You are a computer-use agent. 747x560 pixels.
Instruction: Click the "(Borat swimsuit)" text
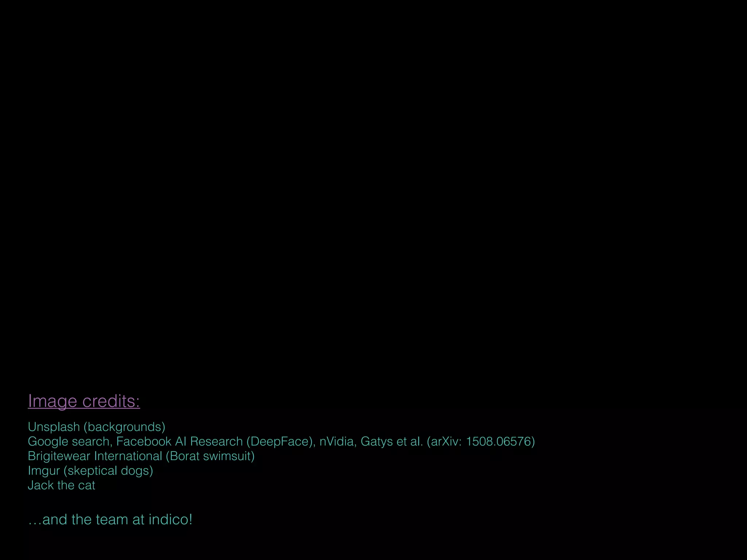[210, 456]
